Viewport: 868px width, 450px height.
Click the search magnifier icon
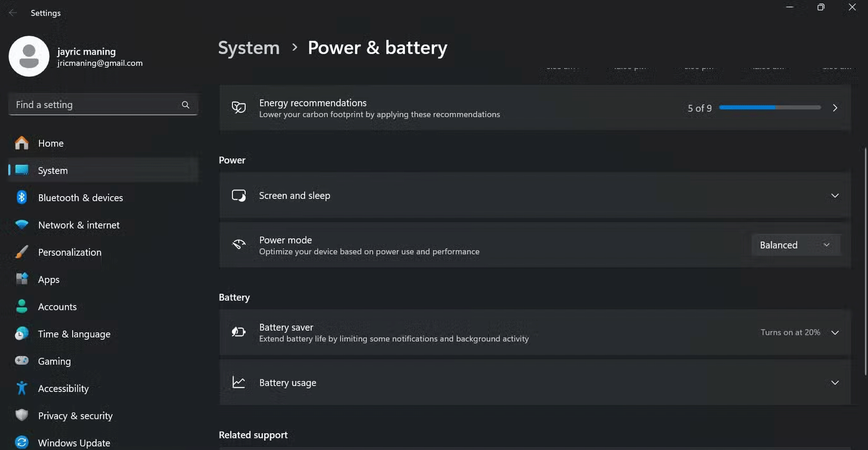[x=186, y=105]
